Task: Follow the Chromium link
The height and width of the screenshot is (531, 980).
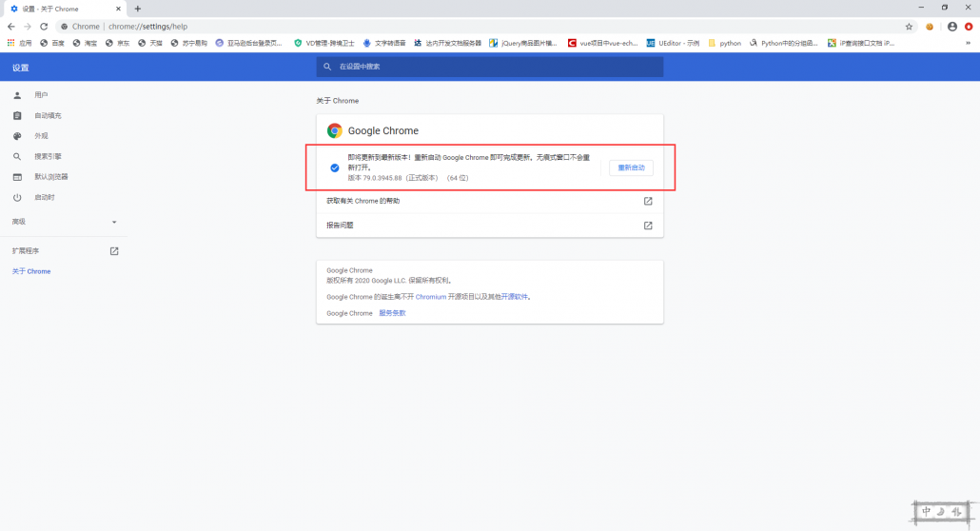Action: click(431, 297)
